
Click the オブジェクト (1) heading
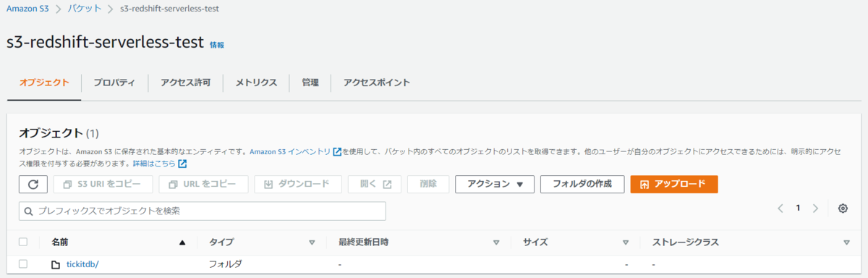[59, 133]
